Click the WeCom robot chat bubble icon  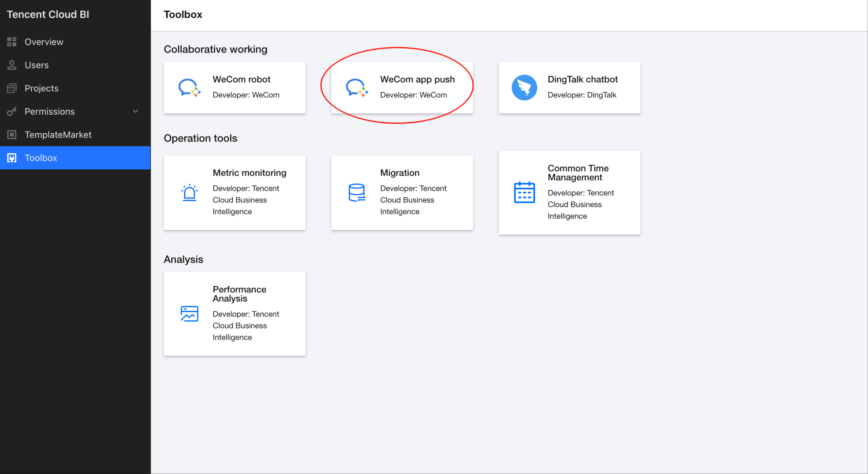[x=189, y=87]
